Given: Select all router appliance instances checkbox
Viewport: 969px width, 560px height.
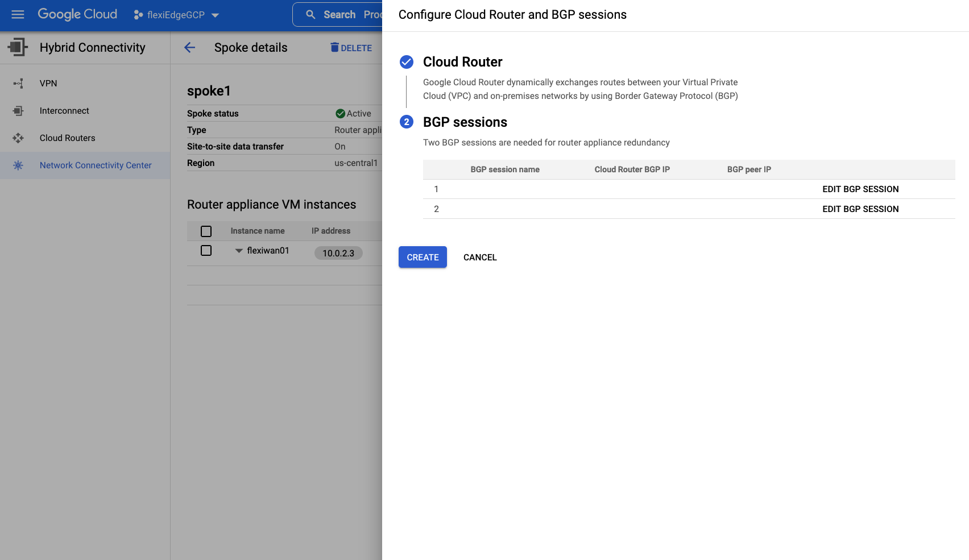Looking at the screenshot, I should pyautogui.click(x=206, y=231).
